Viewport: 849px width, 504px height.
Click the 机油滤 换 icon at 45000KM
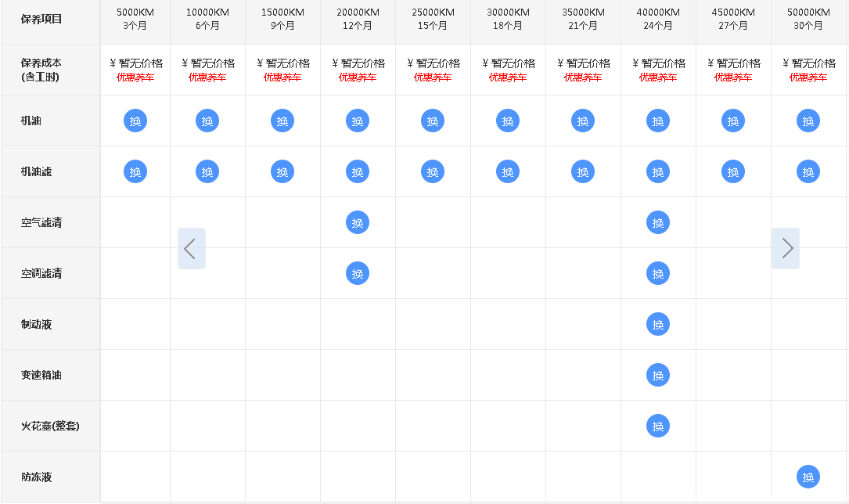tap(733, 171)
